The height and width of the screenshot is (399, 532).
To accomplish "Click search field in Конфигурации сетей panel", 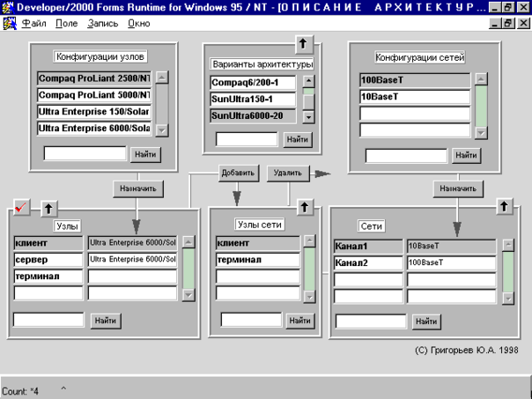I will tap(406, 156).
